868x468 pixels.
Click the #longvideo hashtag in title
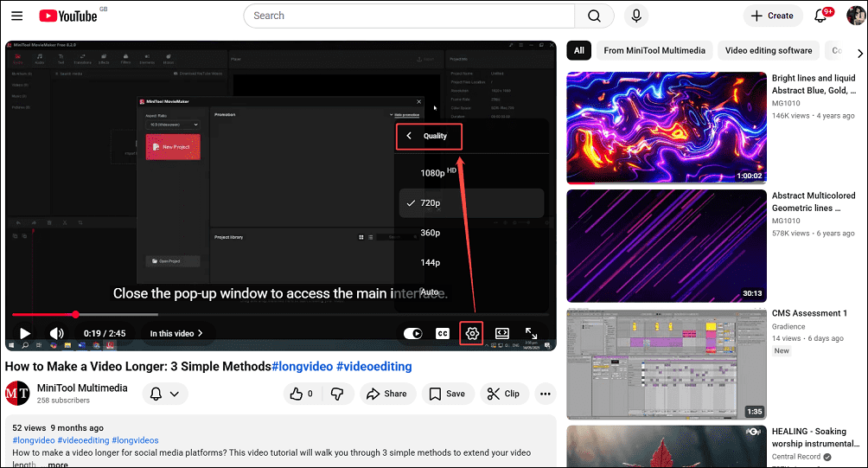click(x=303, y=367)
